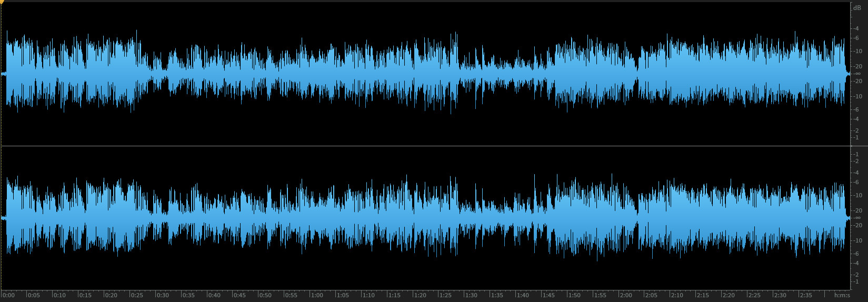
Task: Click the 2:35 time ruler mark
Action: click(x=807, y=295)
